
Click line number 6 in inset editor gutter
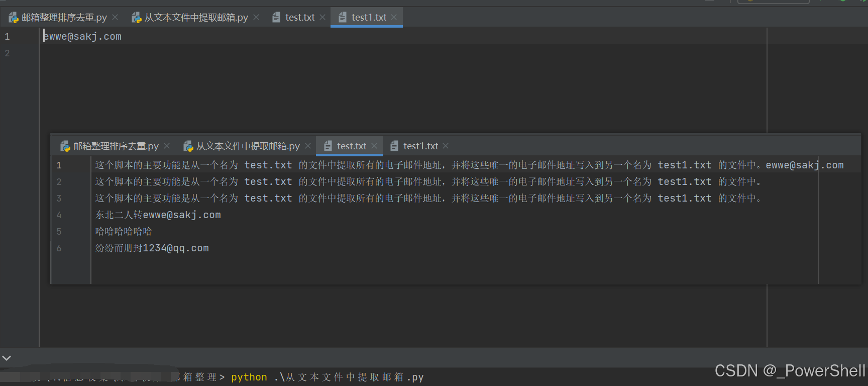[x=59, y=248]
